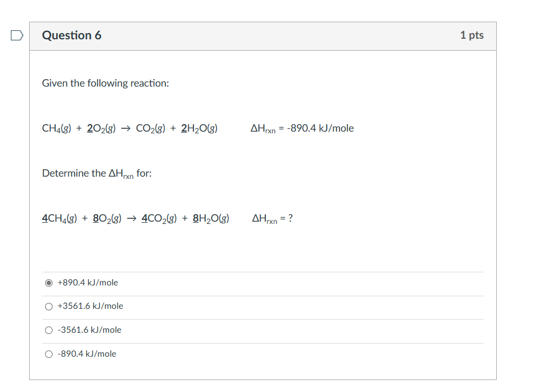Image resolution: width=551 pixels, height=392 pixels.
Task: Click the second reaction equation with 4CH4
Action: (135, 217)
